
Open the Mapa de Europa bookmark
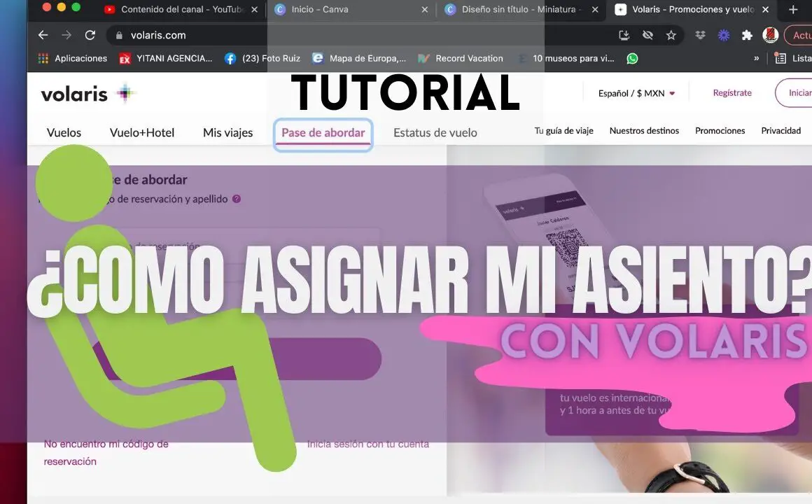(x=359, y=59)
